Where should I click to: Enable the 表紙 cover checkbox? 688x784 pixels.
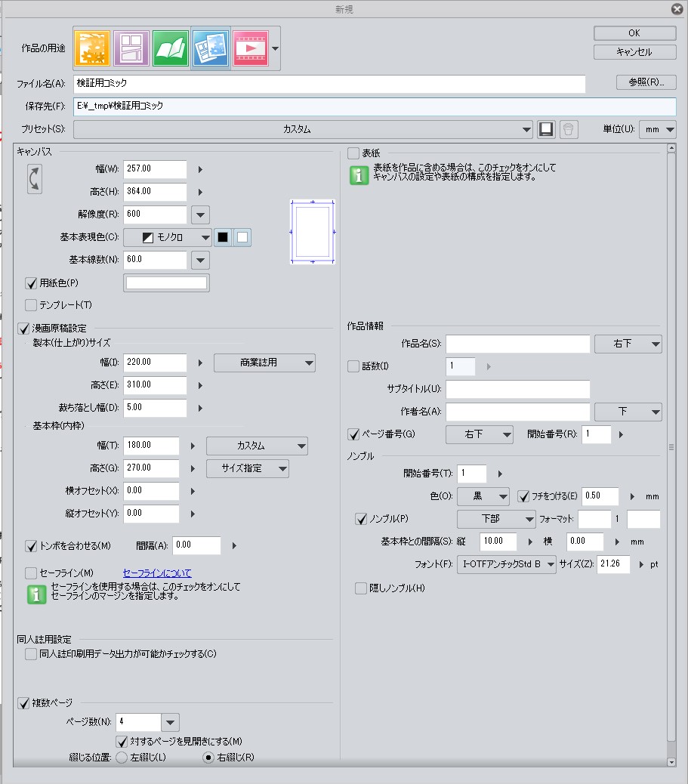coord(353,153)
